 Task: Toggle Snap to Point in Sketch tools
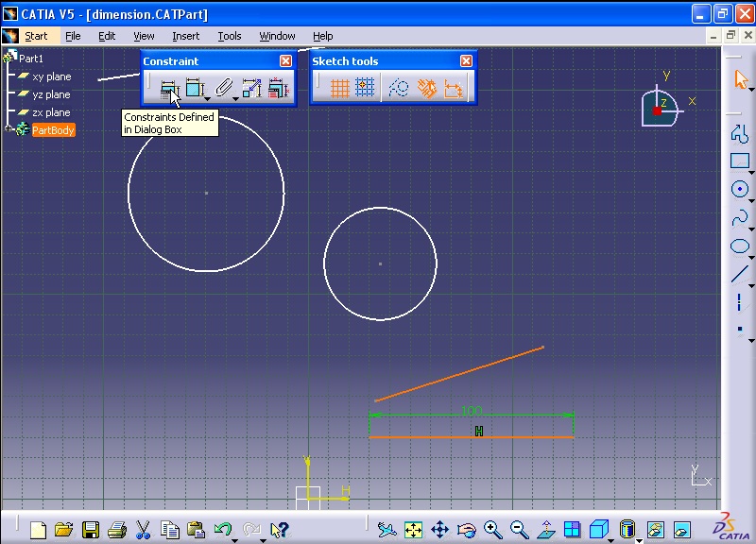point(365,88)
